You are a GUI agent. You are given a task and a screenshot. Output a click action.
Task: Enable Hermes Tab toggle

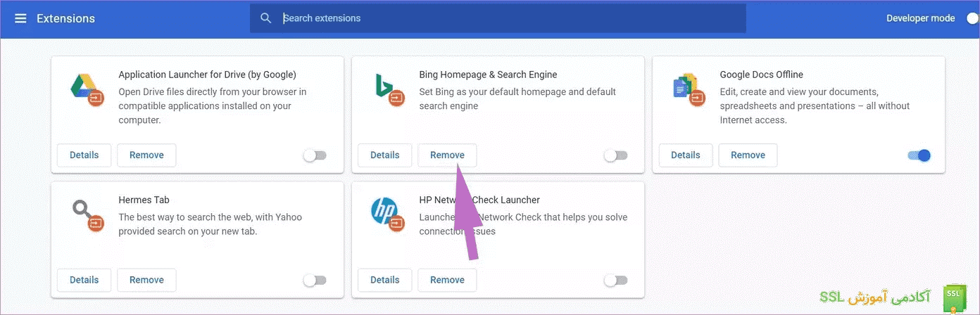(315, 281)
